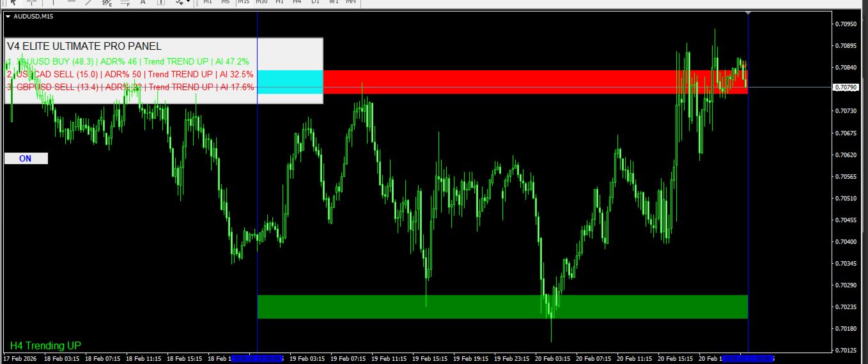Click the current price label 0.70790

[847, 87]
